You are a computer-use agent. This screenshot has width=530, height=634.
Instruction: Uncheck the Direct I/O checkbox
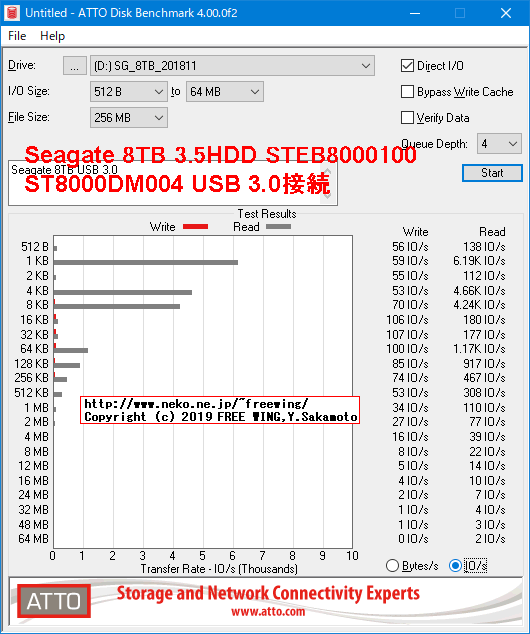coord(407,66)
